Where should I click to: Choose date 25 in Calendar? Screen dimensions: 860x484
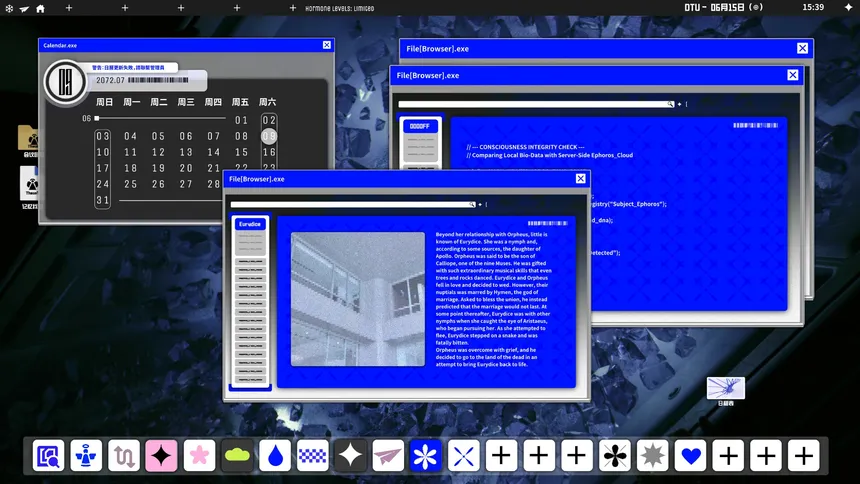point(131,184)
